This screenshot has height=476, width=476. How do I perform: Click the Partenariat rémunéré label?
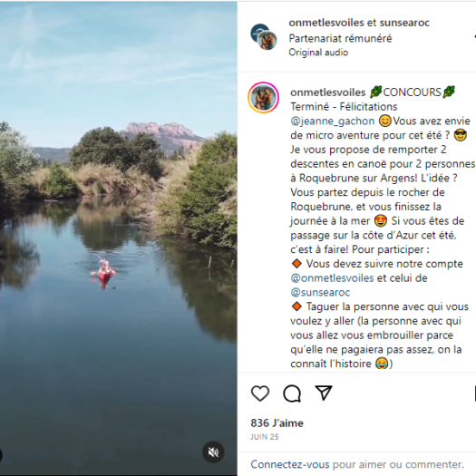340,38
